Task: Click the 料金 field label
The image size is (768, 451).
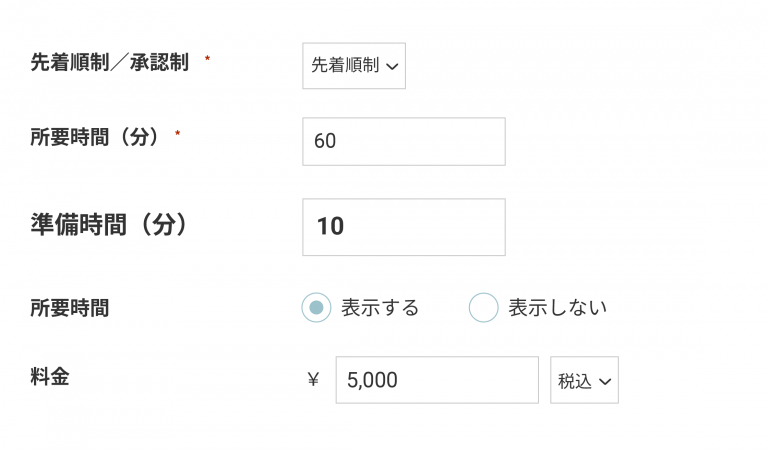Action: (50, 377)
